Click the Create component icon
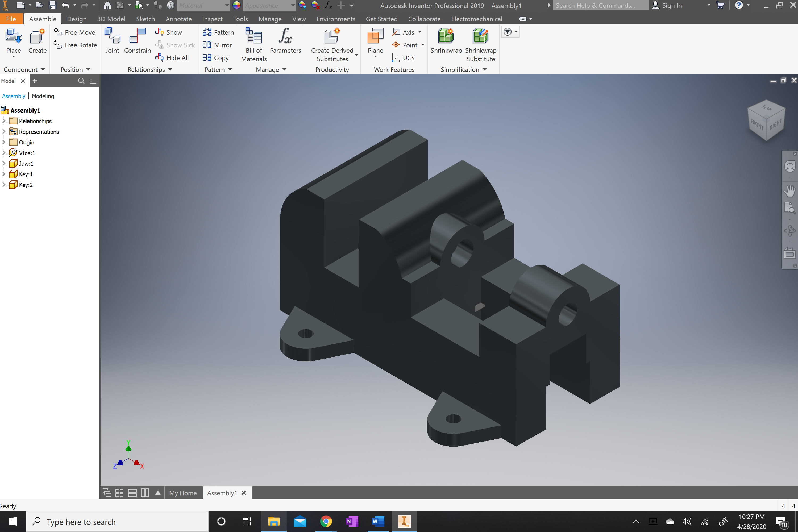The image size is (798, 532). (x=37, y=36)
